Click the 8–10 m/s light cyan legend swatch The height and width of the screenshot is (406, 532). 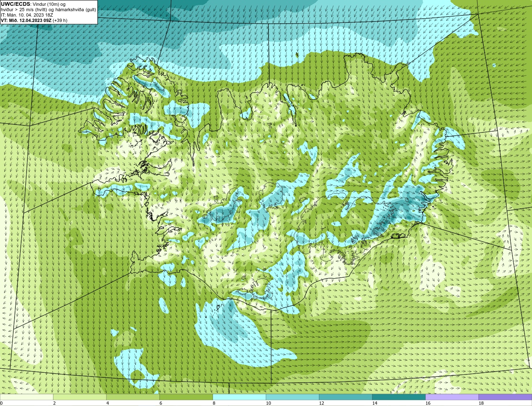(x=239, y=397)
